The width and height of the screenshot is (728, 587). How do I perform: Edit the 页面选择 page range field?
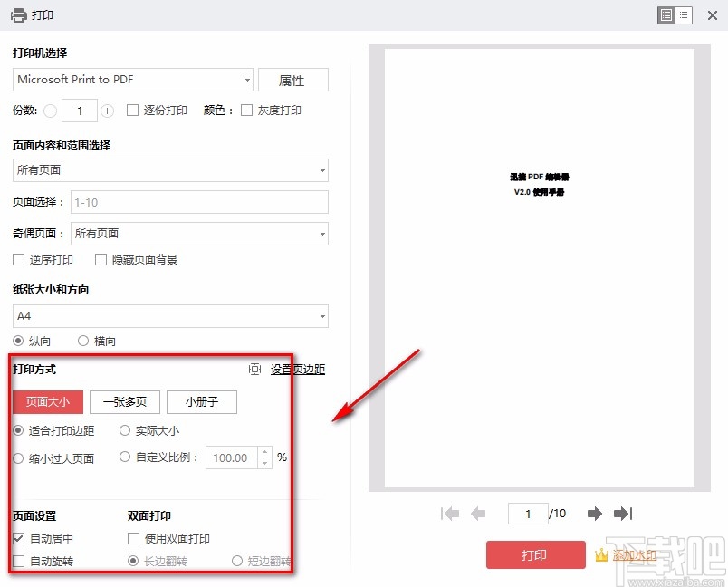(x=199, y=202)
